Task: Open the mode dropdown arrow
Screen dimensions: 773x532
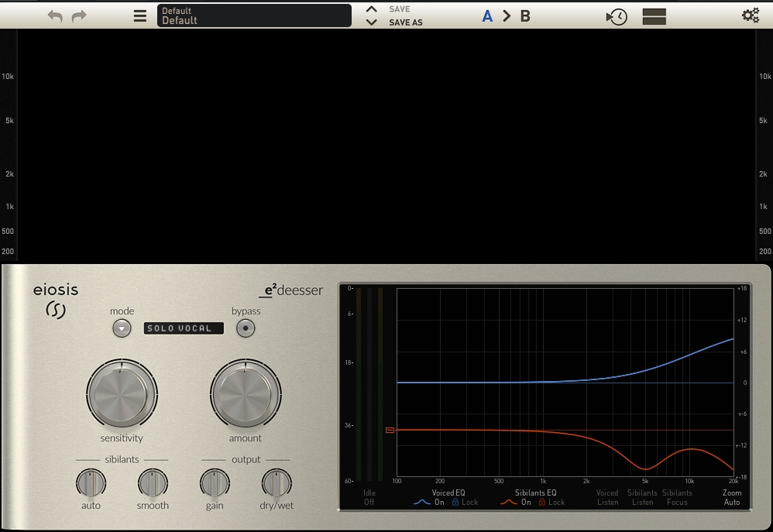Action: point(122,328)
